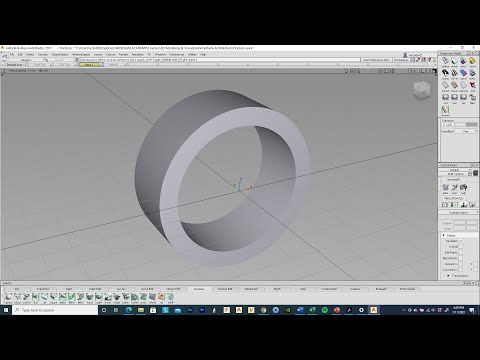Open the Preferences menu
480x360 pixels.
[177, 54]
